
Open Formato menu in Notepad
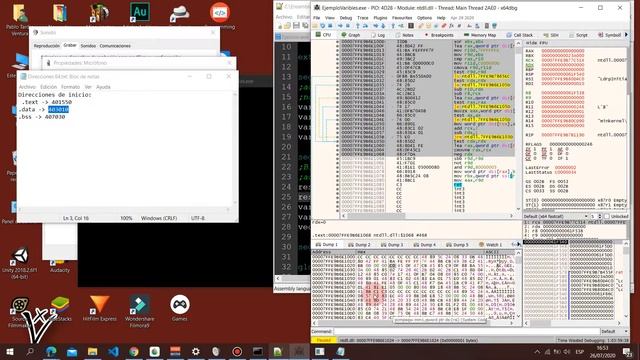click(x=70, y=87)
